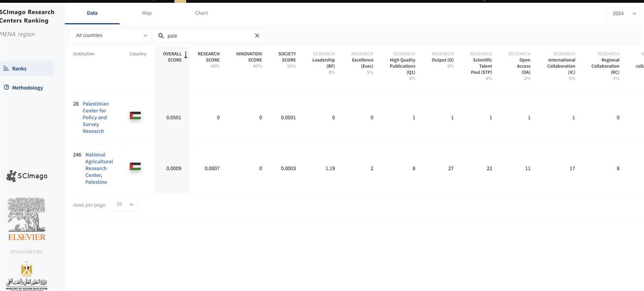Open the 2024 year selector
The width and height of the screenshot is (644, 291).
(622, 14)
